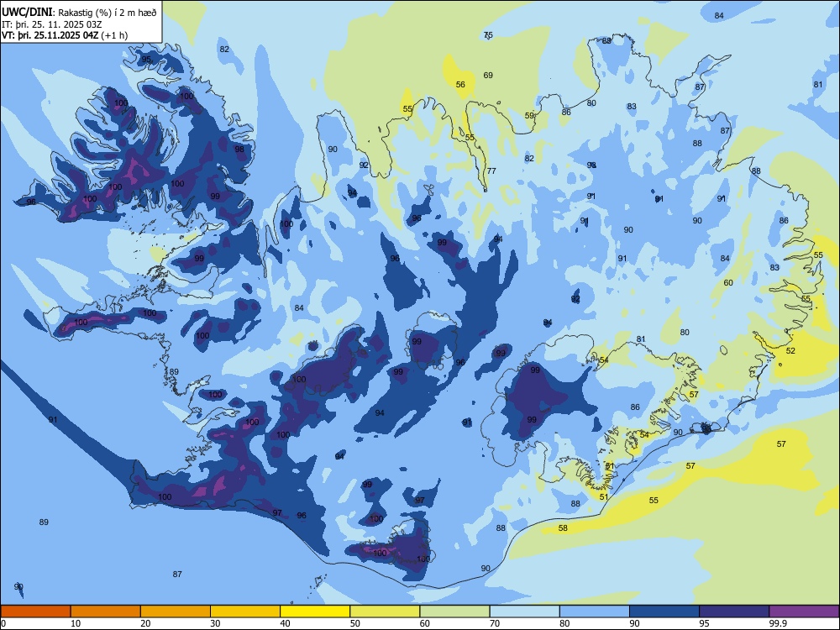Click the purple above-99.9 legend swatch
The height and width of the screenshot is (630, 840).
804,612
